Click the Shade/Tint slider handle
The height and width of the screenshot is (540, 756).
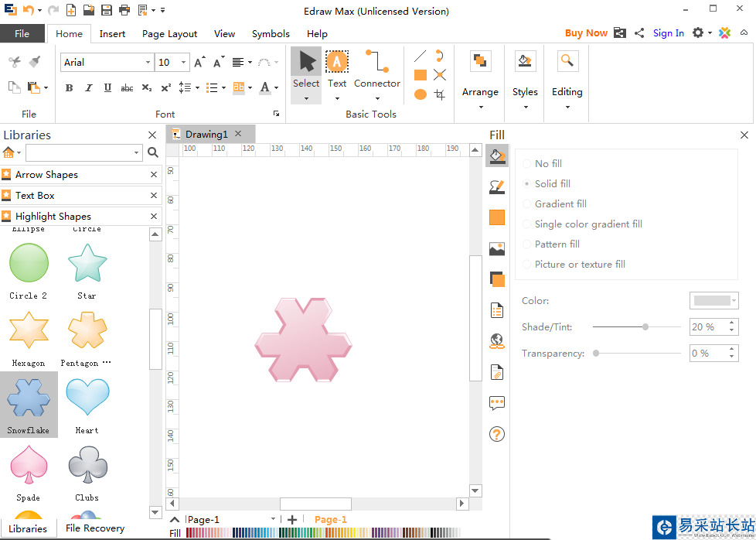[645, 326]
